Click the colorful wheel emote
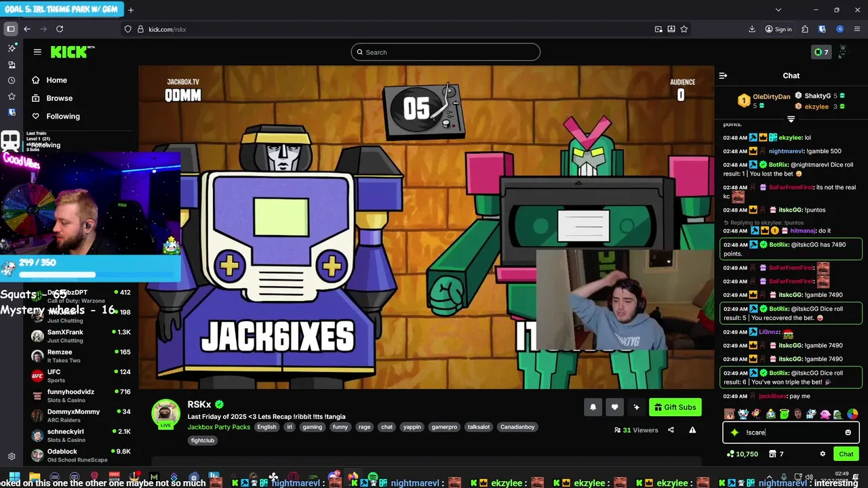Screen dimensions: 868x488 (852, 414)
